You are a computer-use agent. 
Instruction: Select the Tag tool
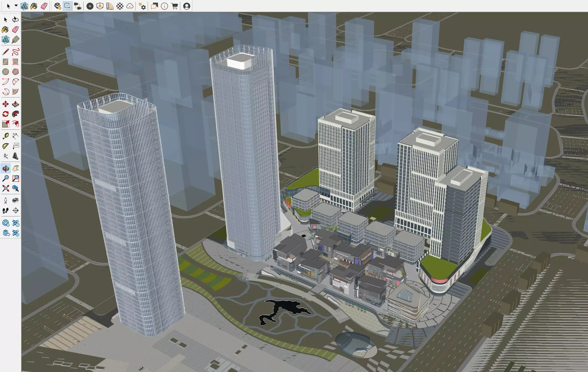15,40
